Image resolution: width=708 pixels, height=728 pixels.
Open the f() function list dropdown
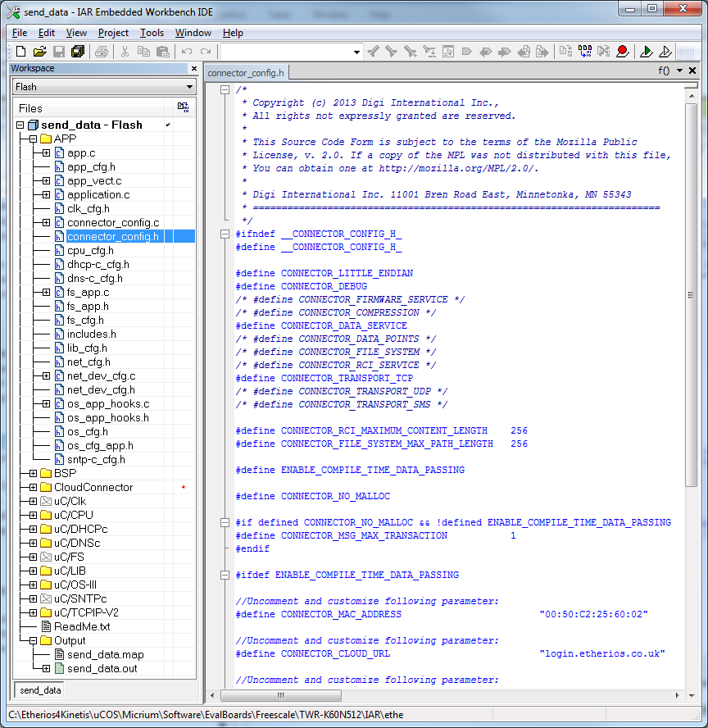(x=679, y=71)
